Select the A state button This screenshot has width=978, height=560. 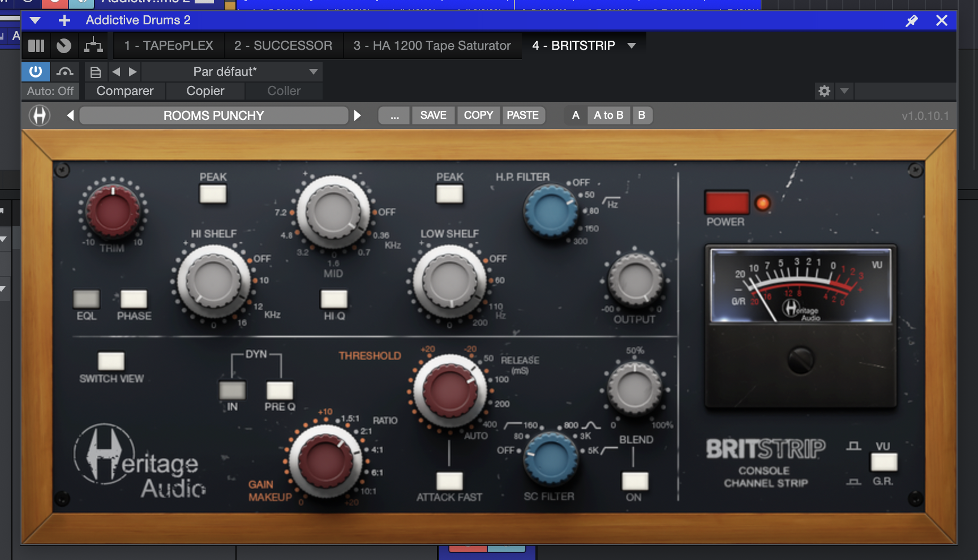pyautogui.click(x=576, y=115)
